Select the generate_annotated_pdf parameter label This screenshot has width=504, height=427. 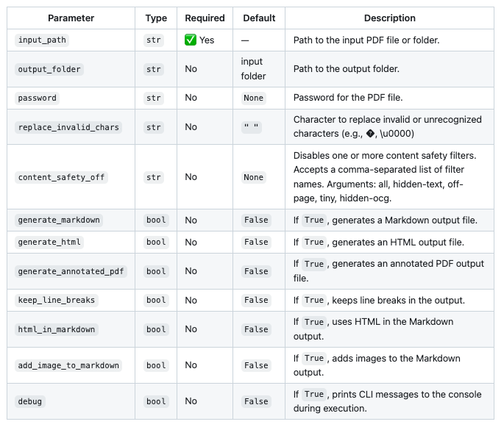click(x=71, y=271)
